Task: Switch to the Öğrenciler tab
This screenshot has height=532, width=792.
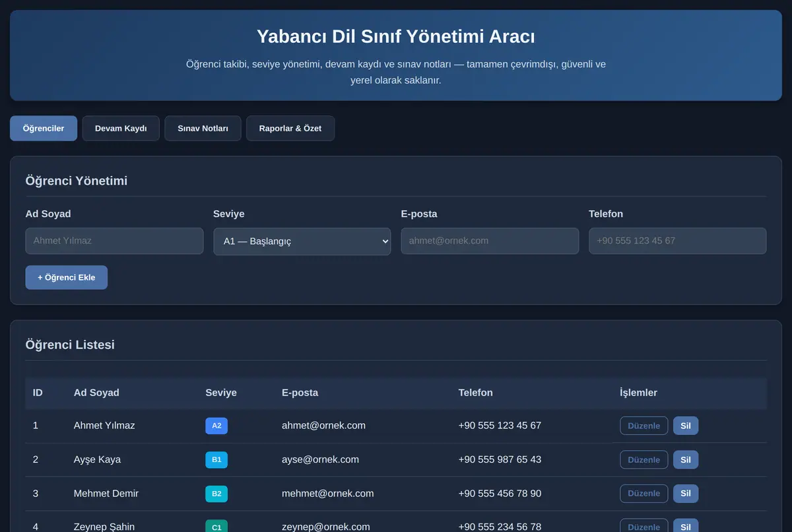Action: (44, 128)
